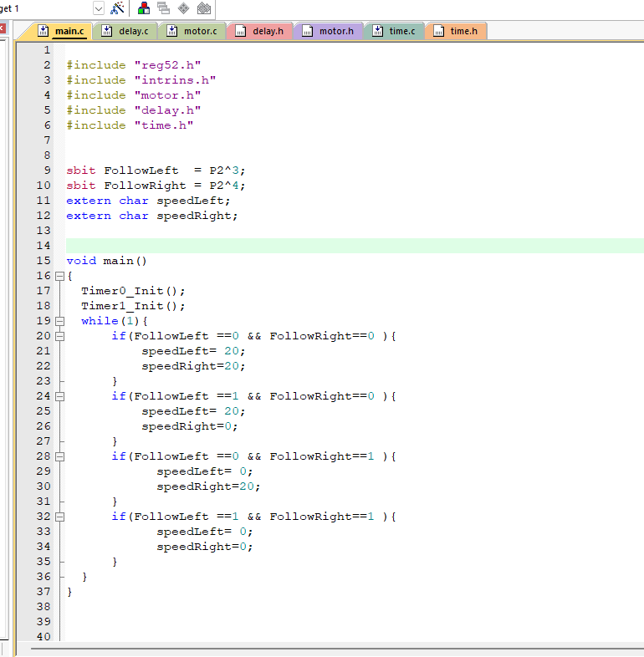Collapse main function fold at line 16
The width and height of the screenshot is (644, 657).
tap(60, 276)
